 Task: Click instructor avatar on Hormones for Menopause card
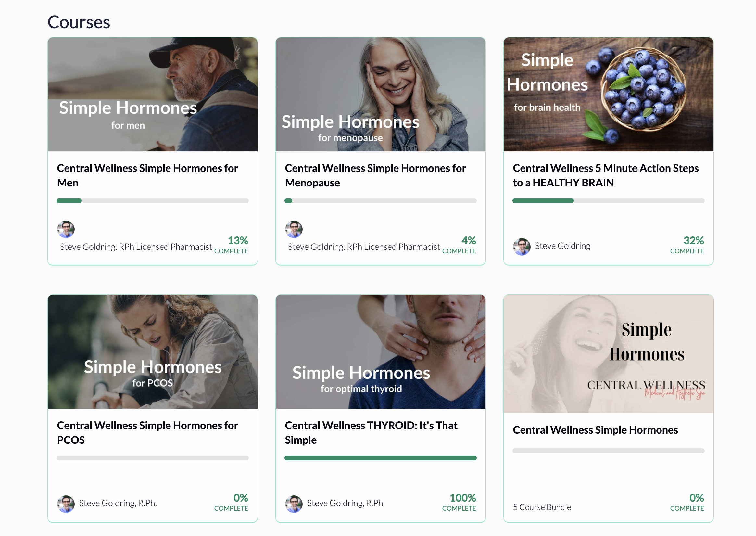(x=294, y=229)
